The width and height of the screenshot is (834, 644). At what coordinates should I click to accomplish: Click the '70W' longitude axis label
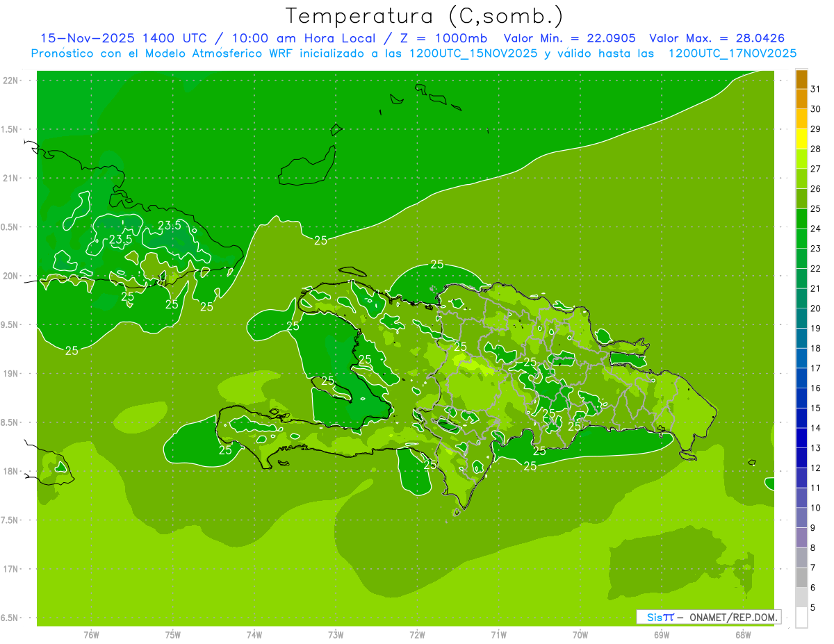580,635
